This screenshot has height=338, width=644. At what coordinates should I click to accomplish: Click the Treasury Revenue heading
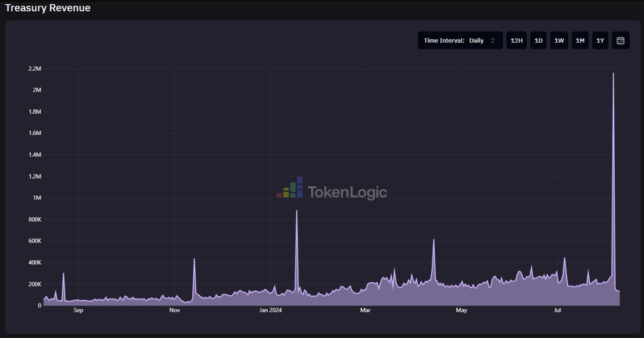pos(48,8)
